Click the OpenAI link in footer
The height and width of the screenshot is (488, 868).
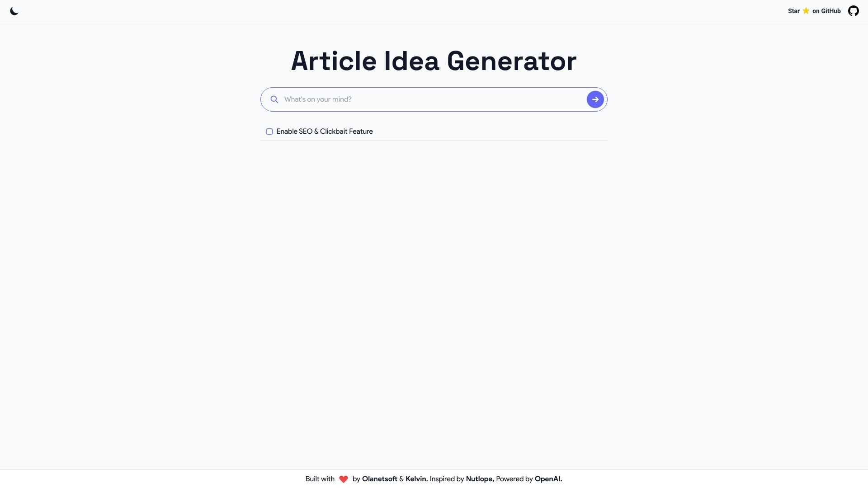(547, 479)
